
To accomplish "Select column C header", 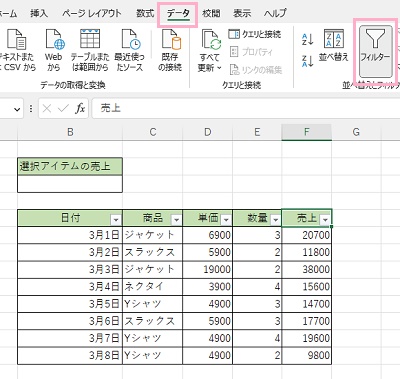I will (x=153, y=132).
